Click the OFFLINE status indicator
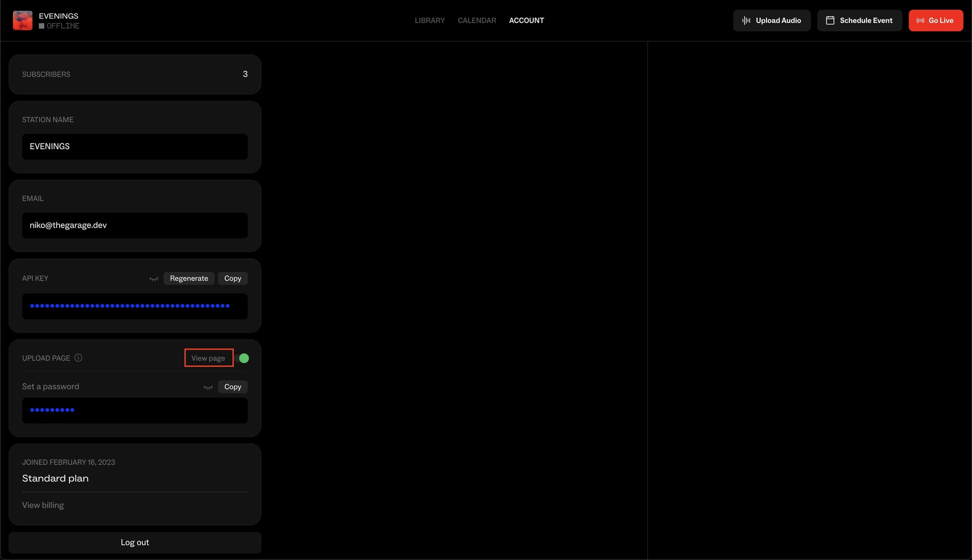972x560 pixels. click(59, 26)
